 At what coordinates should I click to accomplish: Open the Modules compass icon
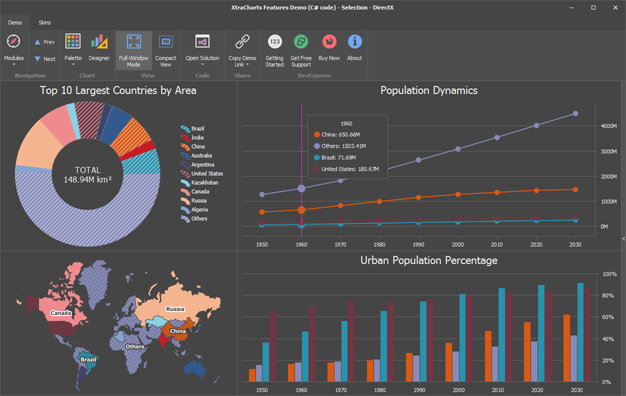coord(14,42)
